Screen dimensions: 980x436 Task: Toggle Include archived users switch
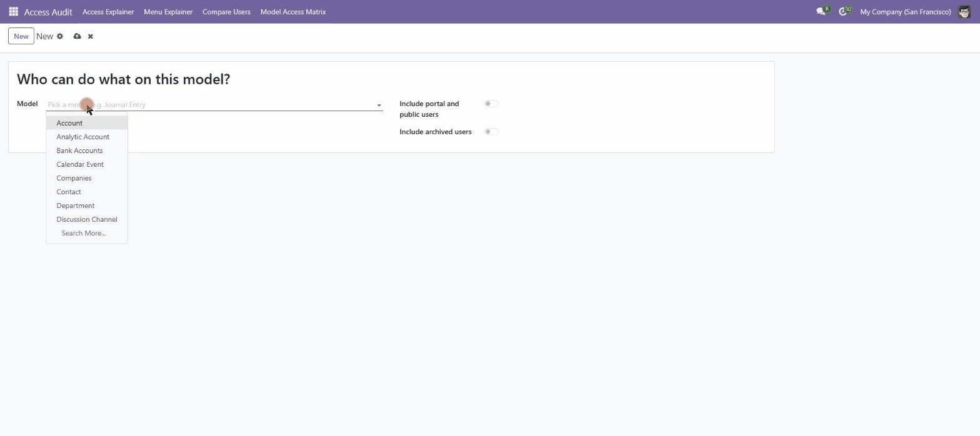point(491,132)
